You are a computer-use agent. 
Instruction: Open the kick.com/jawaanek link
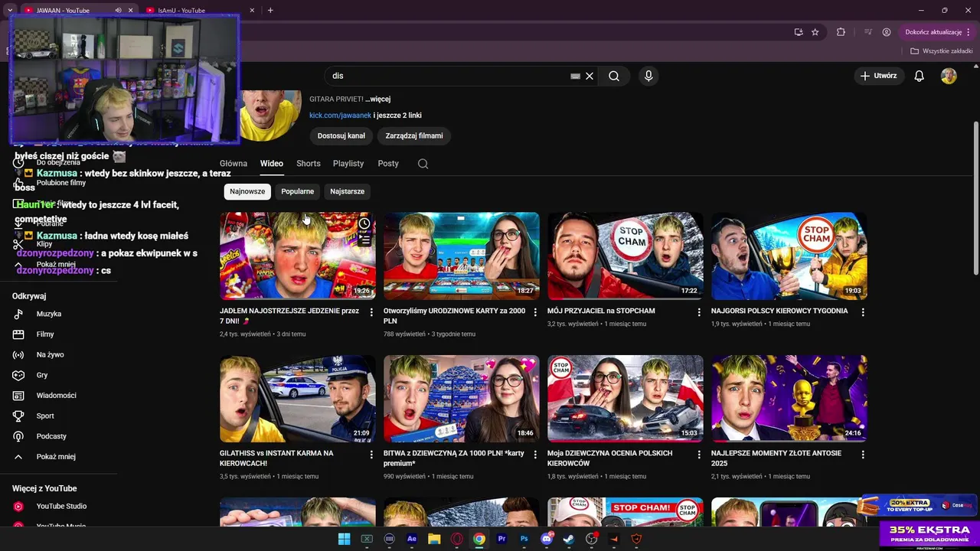pyautogui.click(x=340, y=116)
